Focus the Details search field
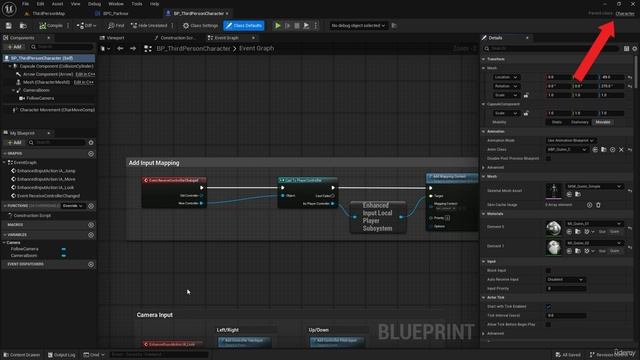Screen dimensions: 640x360 tap(551, 49)
